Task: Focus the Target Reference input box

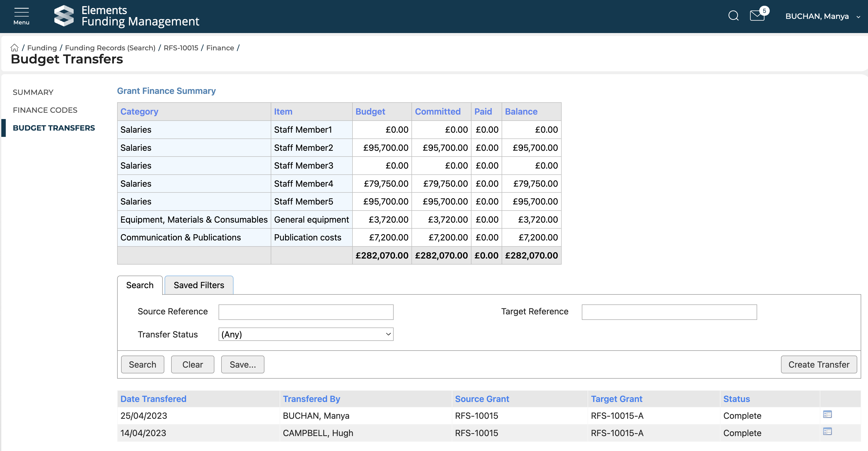Action: pos(669,312)
